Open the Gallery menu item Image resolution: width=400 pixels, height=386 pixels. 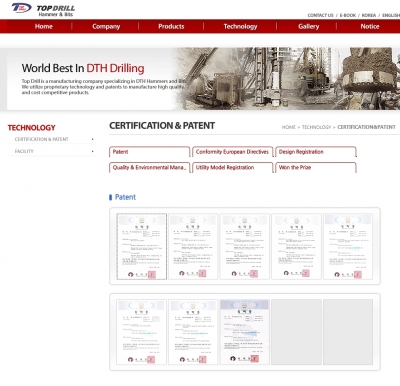tap(309, 26)
